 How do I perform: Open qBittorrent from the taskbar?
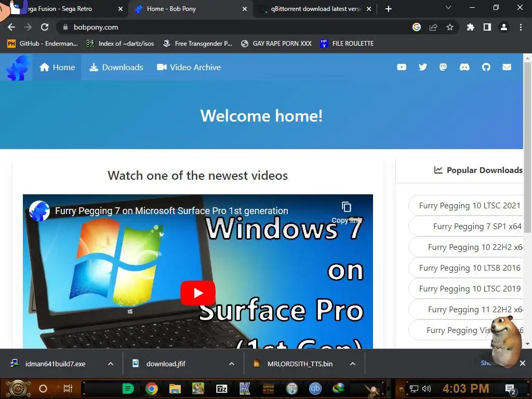315,389
